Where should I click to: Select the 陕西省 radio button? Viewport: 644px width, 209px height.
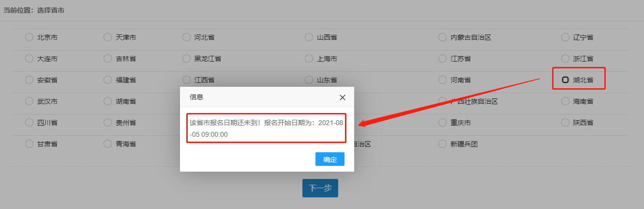point(565,123)
